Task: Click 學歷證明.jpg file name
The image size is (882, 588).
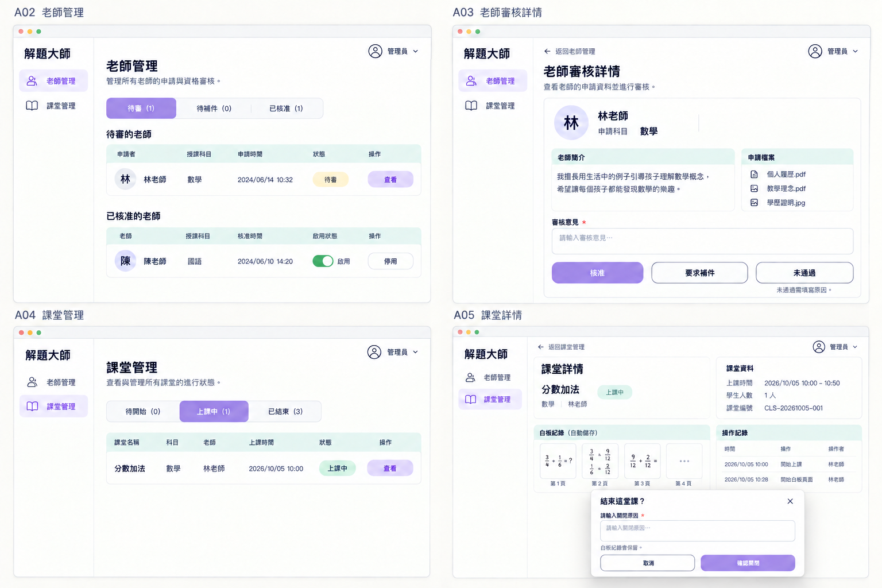Action: [x=786, y=203]
